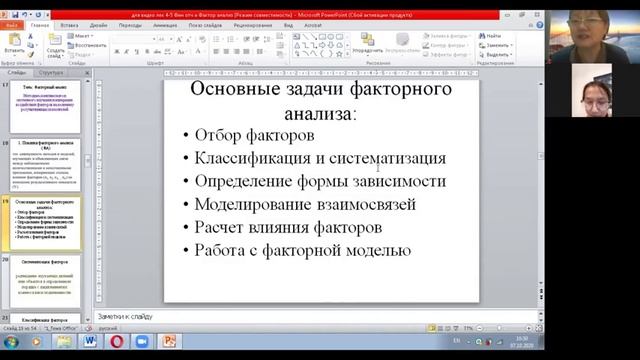Click the Cut scissors icon
Screen dimensions: 640x360
pos(31,36)
